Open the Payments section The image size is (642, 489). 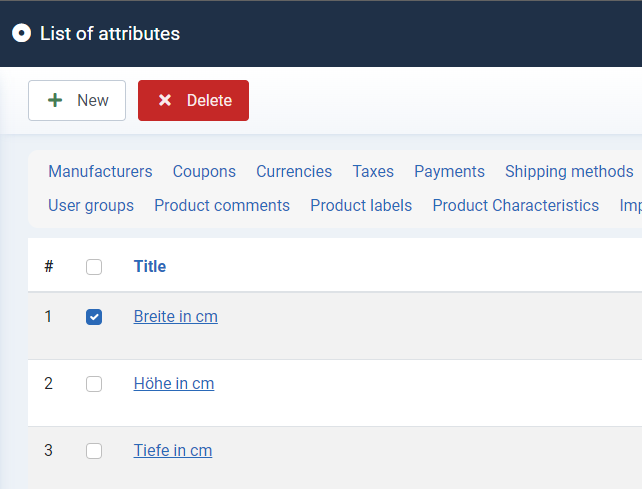(x=449, y=171)
